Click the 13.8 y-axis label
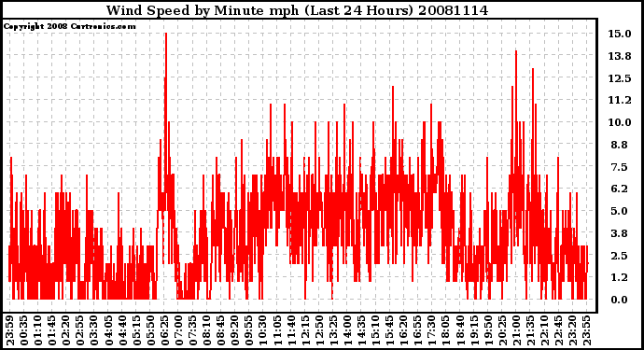This screenshot has height=350, width=644. [x=620, y=56]
